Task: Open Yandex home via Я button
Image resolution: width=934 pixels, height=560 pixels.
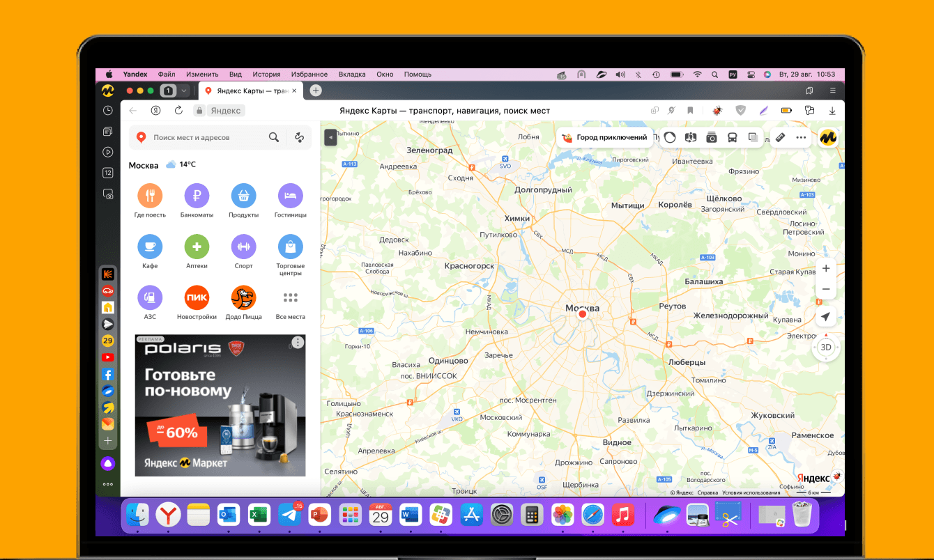Action: (x=156, y=110)
